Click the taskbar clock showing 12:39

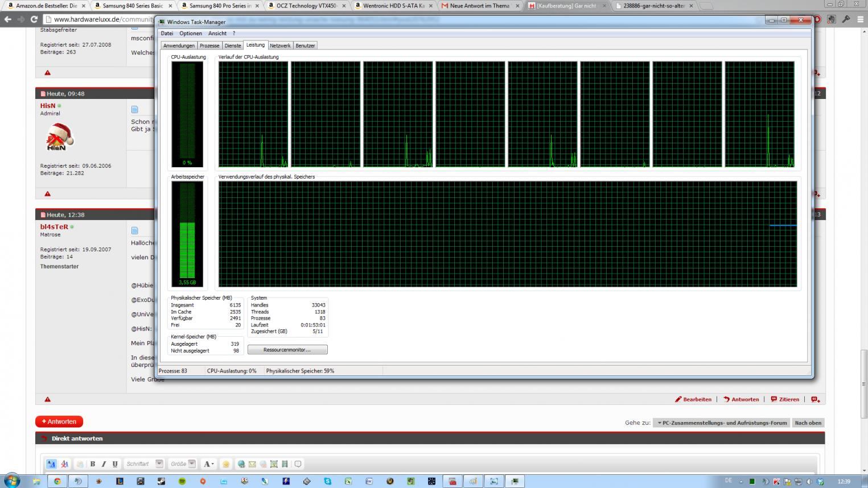pyautogui.click(x=844, y=481)
